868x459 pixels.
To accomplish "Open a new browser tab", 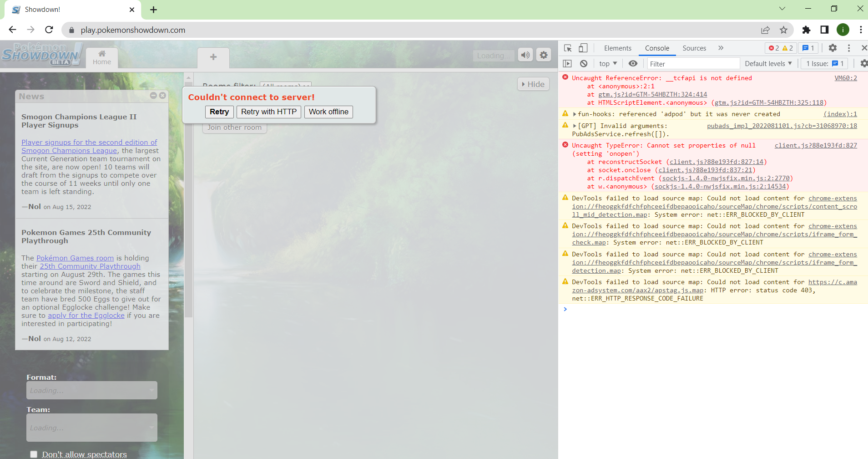I will tap(154, 10).
